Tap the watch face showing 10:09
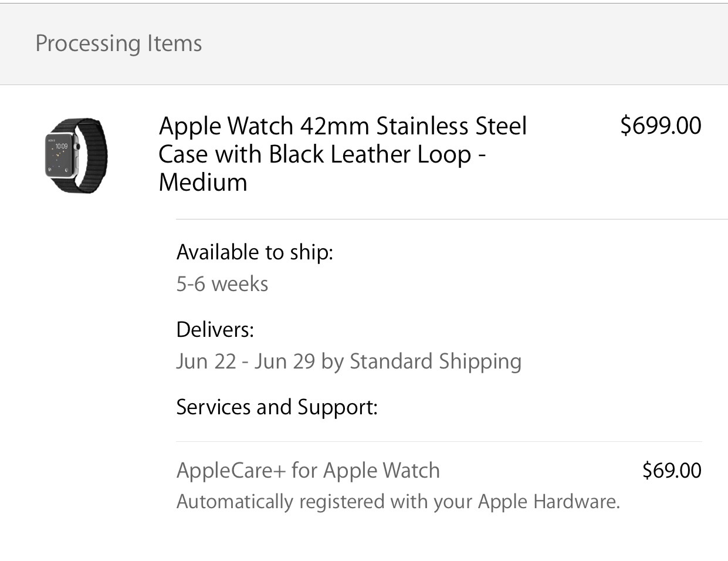Screen dimensions: 728x561 tap(61, 156)
